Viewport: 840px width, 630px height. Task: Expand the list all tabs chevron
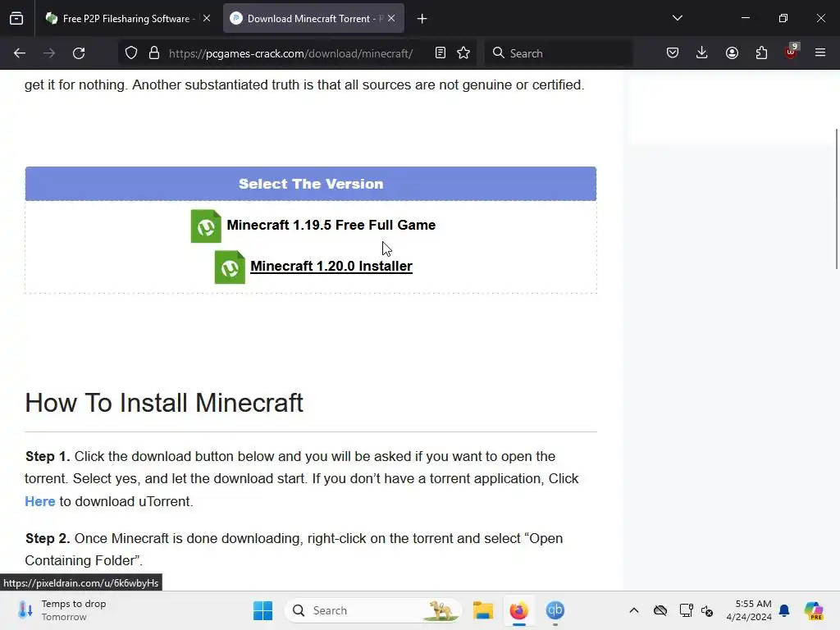677,18
